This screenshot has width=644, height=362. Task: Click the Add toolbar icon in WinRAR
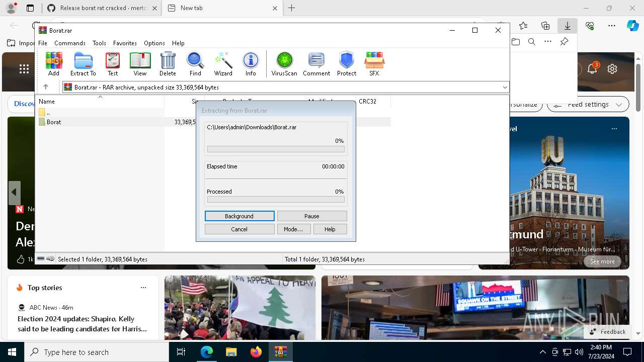[54, 64]
